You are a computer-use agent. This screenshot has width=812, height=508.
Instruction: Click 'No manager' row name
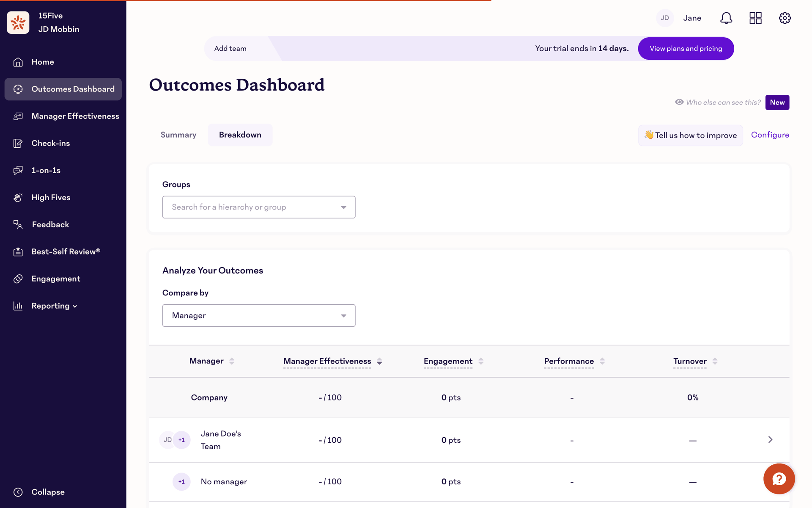point(224,482)
